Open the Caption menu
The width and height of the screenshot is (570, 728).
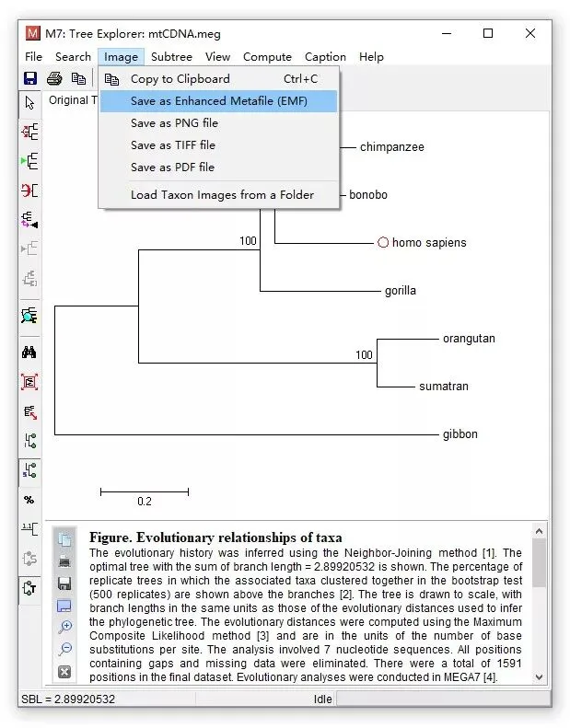325,57
